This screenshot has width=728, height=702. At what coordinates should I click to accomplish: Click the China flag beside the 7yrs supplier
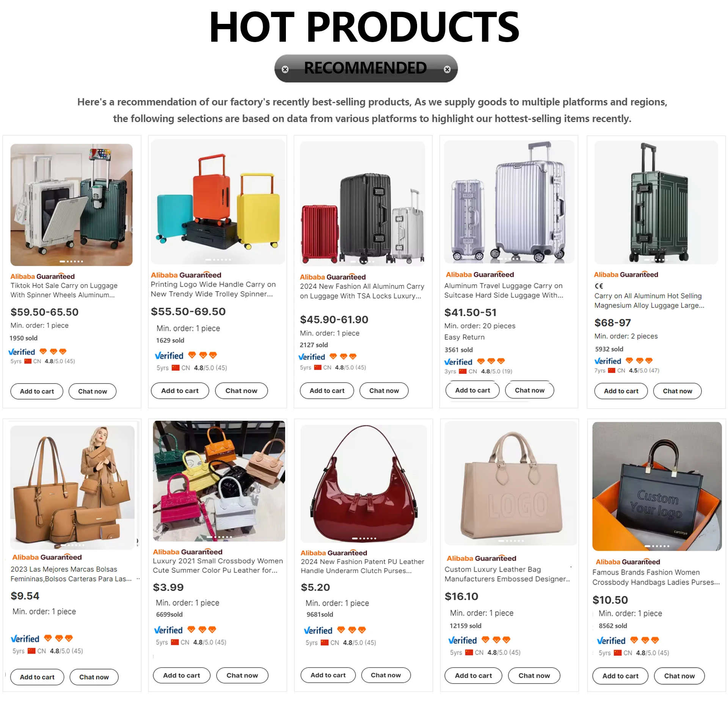coord(612,370)
